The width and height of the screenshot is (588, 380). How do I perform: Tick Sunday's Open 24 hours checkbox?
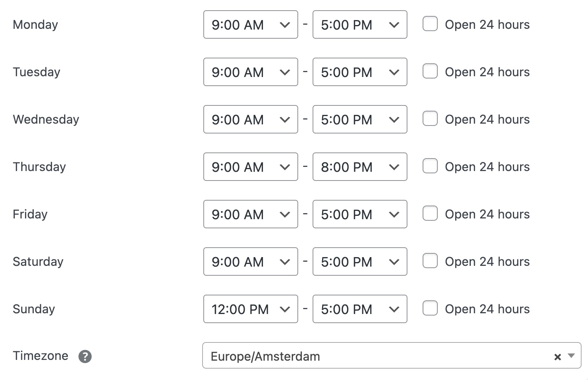[x=430, y=308]
